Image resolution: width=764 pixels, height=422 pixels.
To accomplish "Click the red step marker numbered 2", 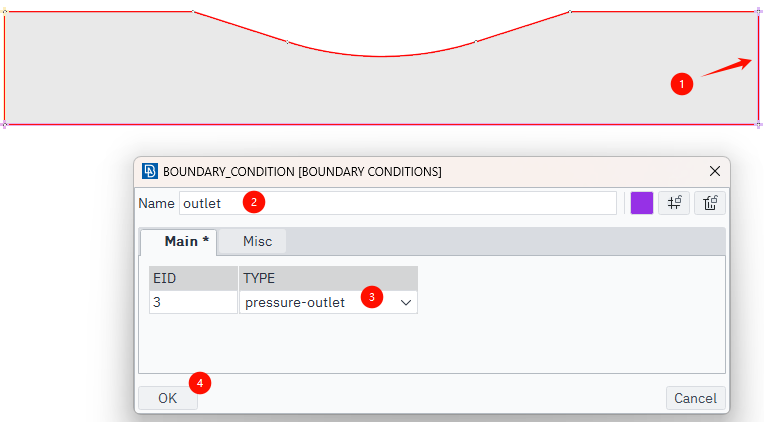I will (255, 202).
